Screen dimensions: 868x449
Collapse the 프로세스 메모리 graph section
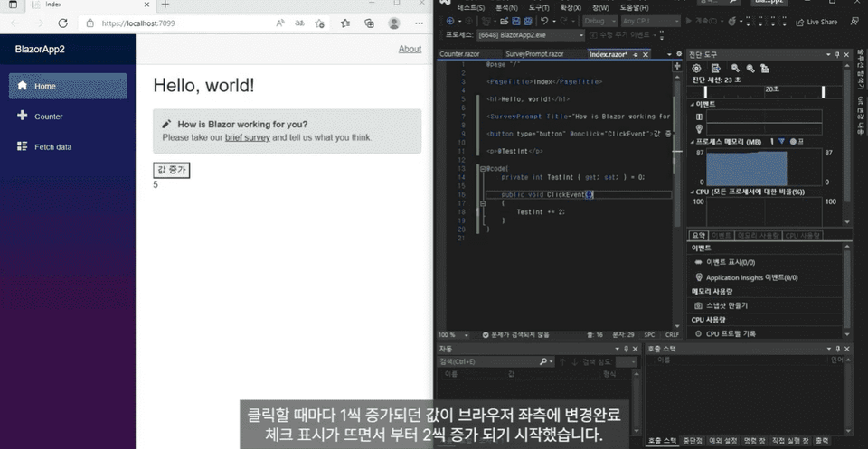[x=692, y=142]
